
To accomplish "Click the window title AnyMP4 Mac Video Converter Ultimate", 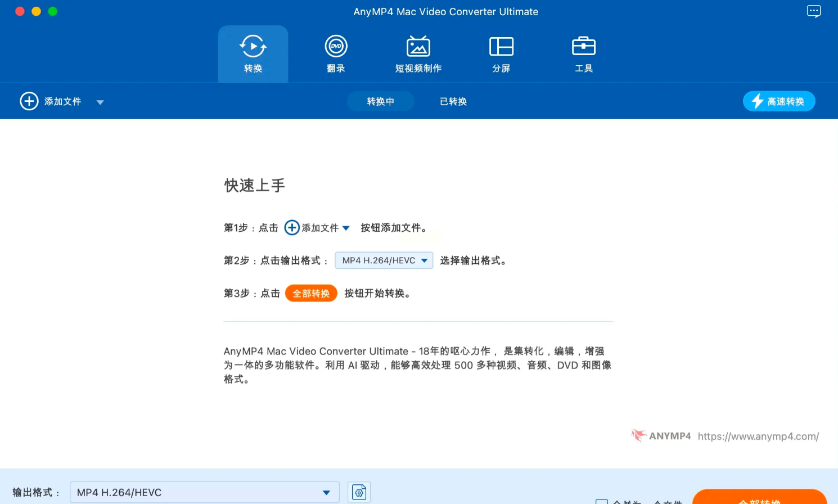I will [x=446, y=11].
